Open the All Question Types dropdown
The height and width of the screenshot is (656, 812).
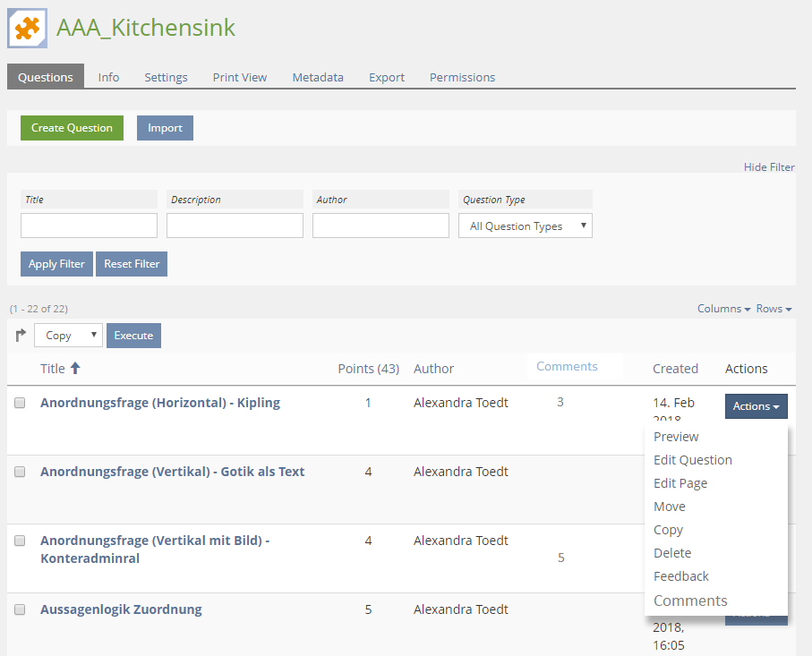[x=525, y=226]
